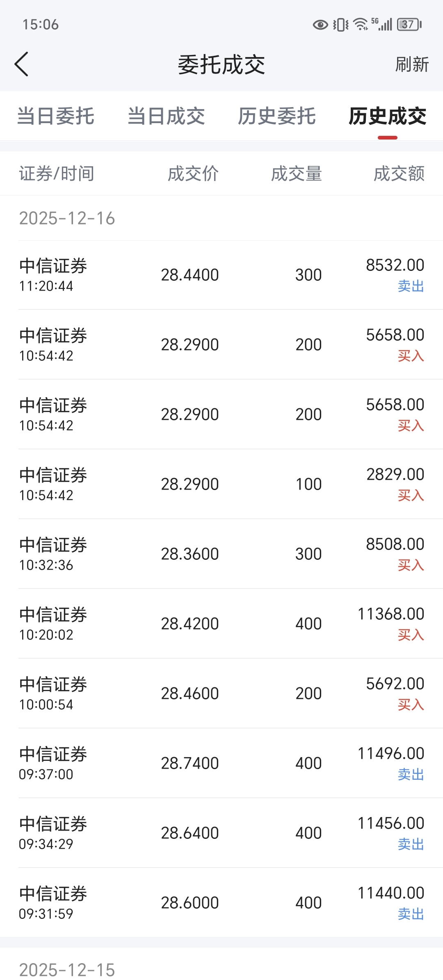
Task: Tap the eye comfort status icon
Action: coord(320,25)
